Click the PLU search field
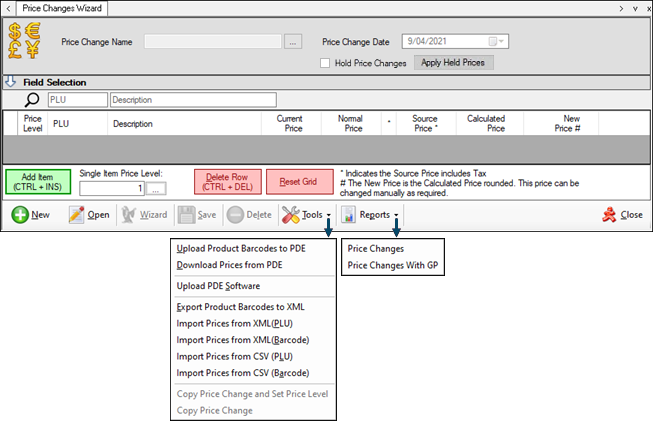This screenshot has width=653, height=421. tap(77, 100)
